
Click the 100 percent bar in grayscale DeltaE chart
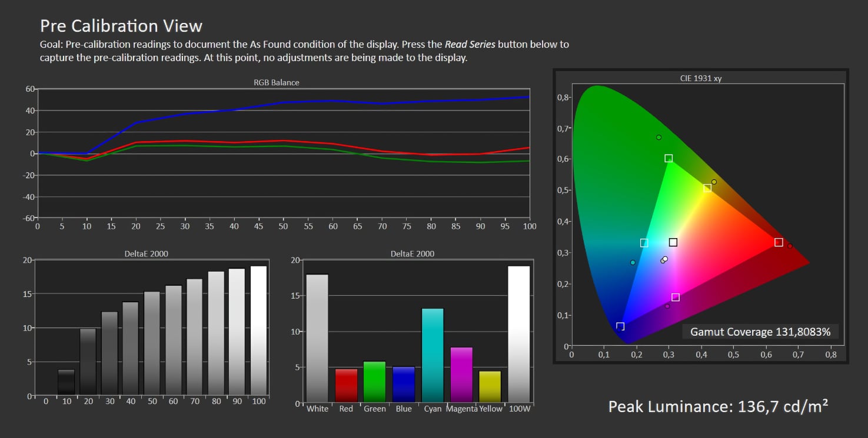(x=258, y=330)
